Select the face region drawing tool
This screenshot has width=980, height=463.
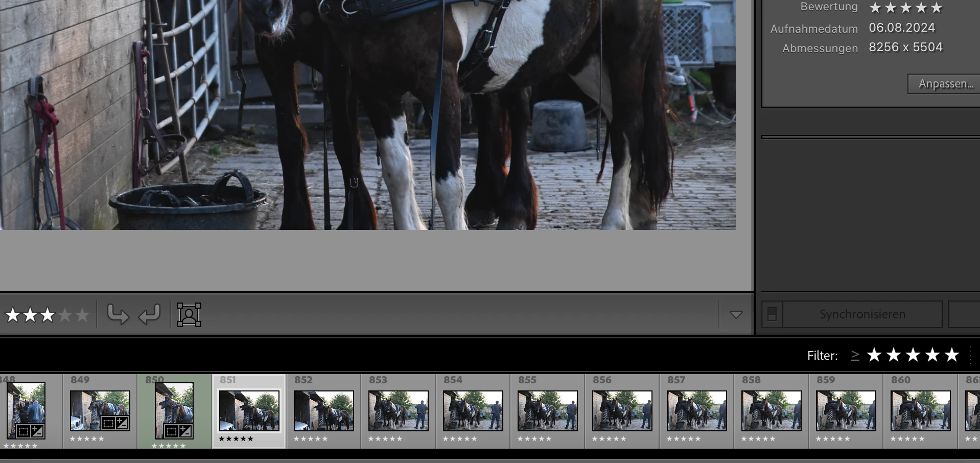pos(189,314)
